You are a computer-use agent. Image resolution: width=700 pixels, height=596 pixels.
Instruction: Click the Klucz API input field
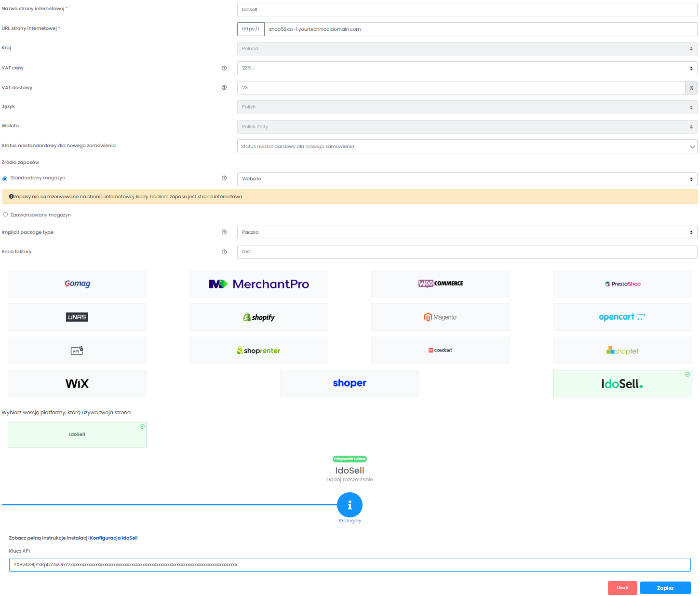tap(350, 565)
